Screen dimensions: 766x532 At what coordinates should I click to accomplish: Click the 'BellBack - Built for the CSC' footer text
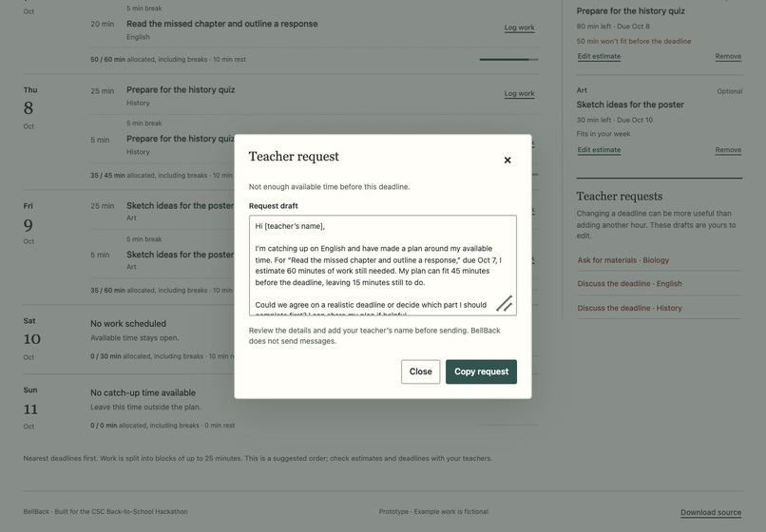click(x=105, y=512)
